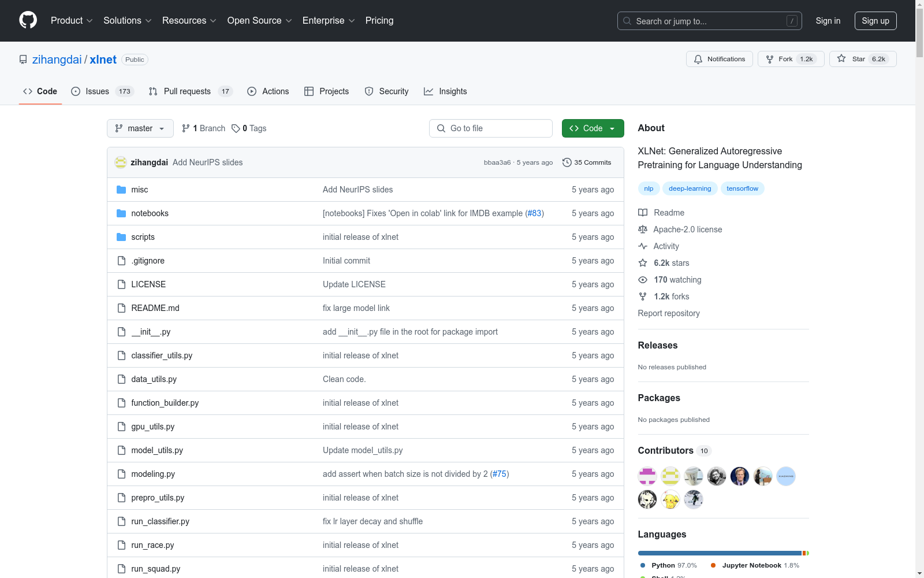Open the Projects tab

[x=327, y=91]
